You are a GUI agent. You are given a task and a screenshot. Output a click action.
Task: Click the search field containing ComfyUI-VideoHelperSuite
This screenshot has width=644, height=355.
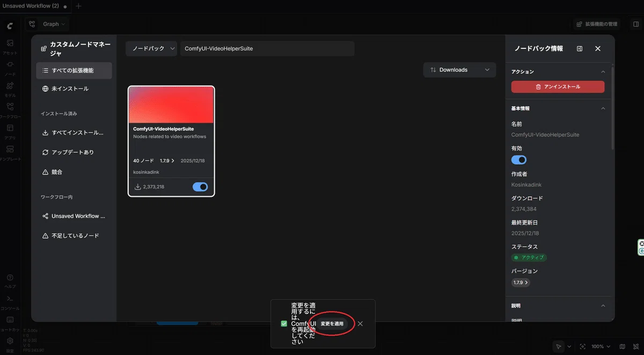pos(267,48)
